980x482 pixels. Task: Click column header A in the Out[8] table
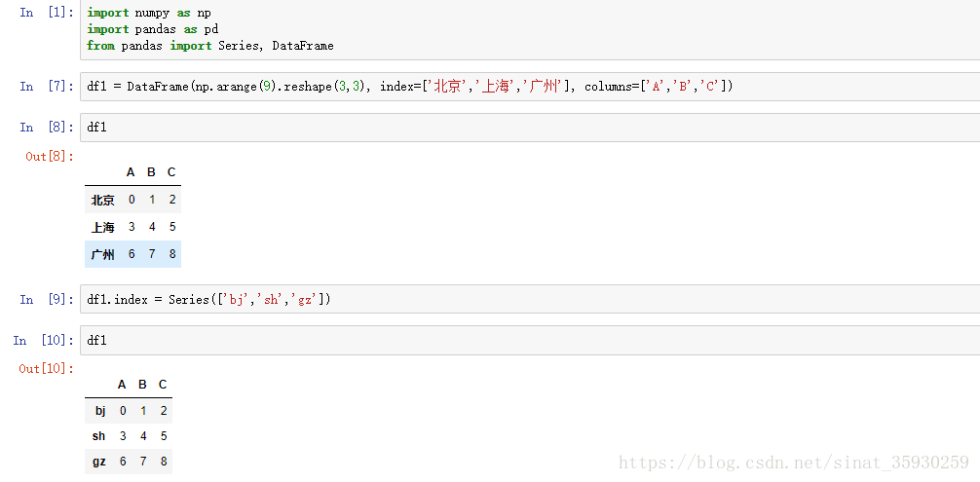coord(131,172)
